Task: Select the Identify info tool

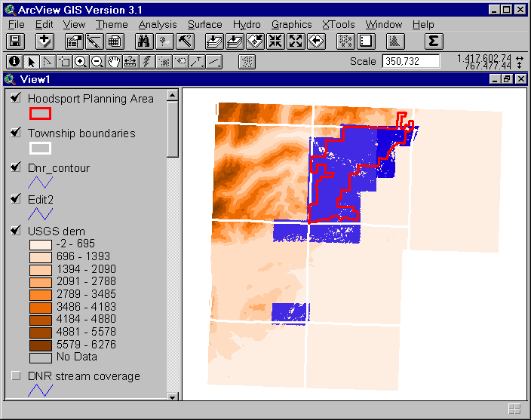Action: point(14,62)
